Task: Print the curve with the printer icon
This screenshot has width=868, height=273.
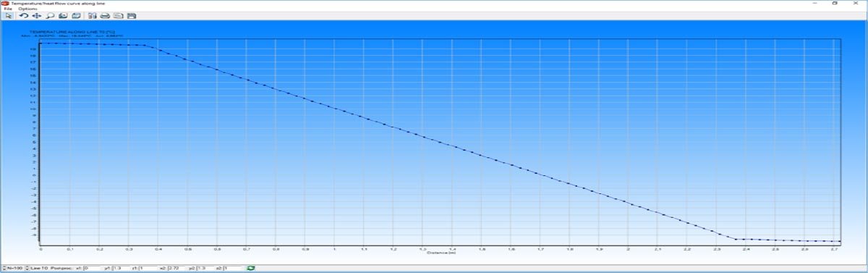Action: (x=105, y=15)
